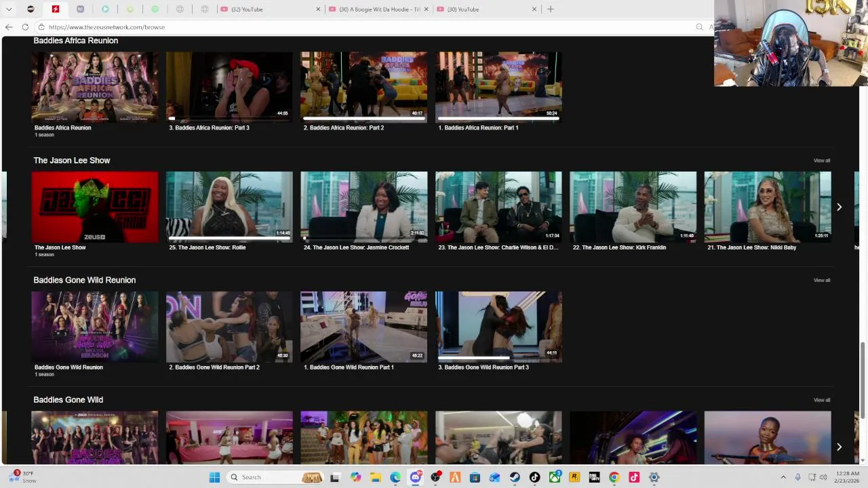Open the Baddies Africa Reunion series poster

click(x=95, y=87)
